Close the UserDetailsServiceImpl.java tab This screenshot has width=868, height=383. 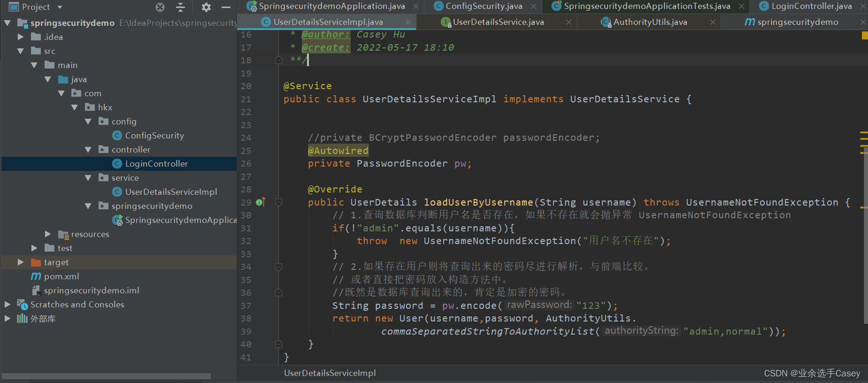coord(408,22)
